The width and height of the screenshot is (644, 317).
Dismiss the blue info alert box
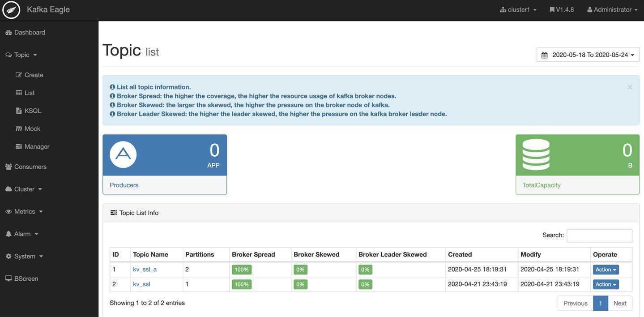click(x=630, y=87)
